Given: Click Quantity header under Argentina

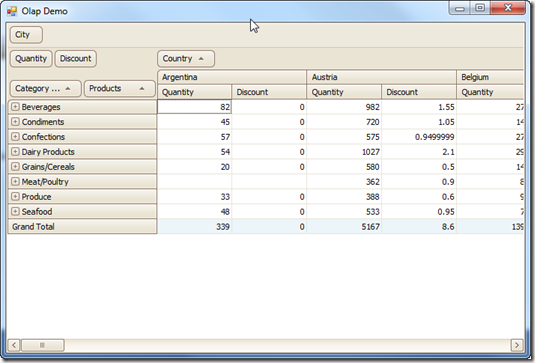Looking at the screenshot, I should point(194,92).
